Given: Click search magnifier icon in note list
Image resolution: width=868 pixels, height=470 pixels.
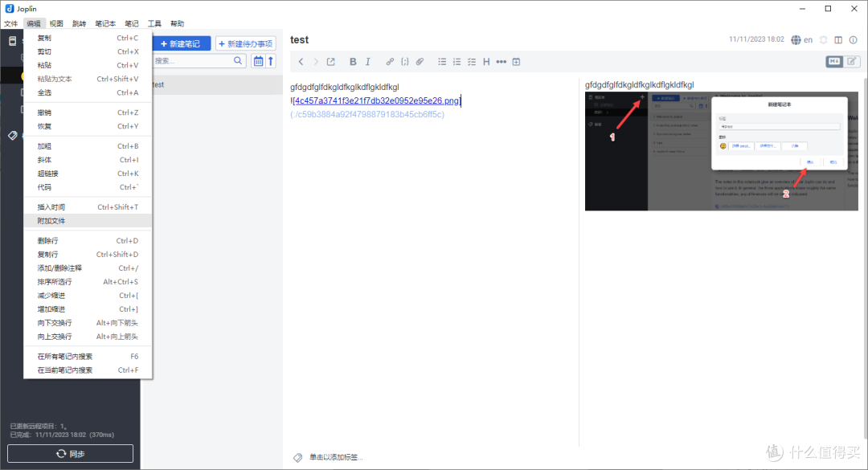Looking at the screenshot, I should point(238,61).
